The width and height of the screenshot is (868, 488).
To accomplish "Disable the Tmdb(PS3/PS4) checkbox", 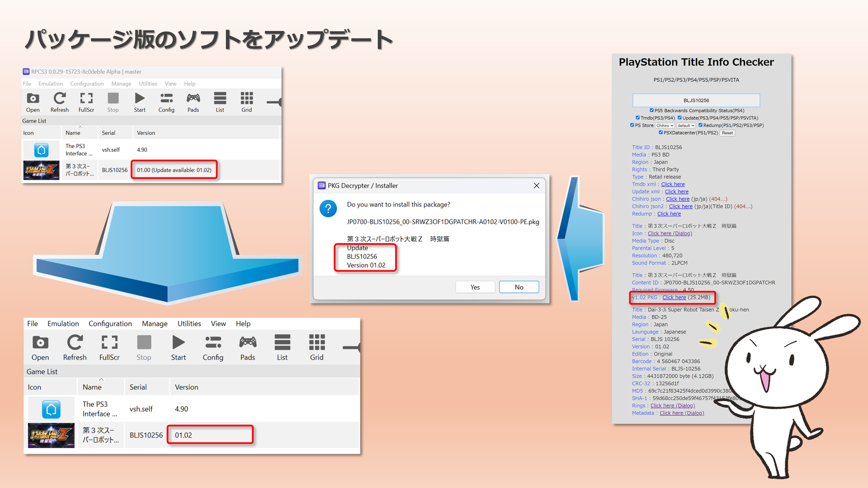I will (x=638, y=117).
